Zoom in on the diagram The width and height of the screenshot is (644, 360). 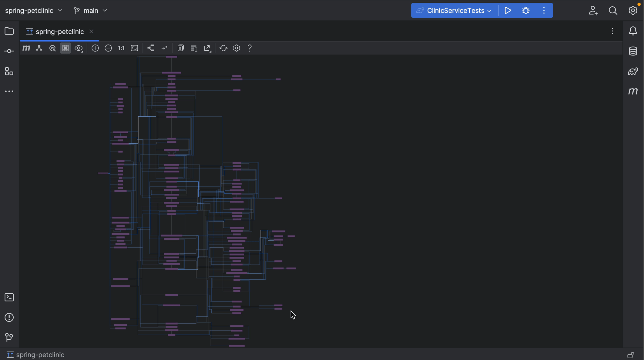point(95,48)
